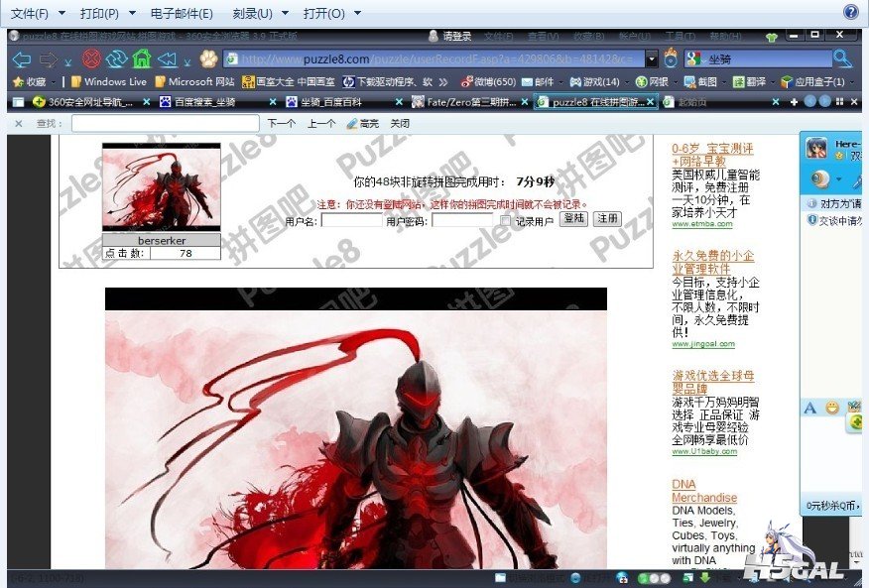The height and width of the screenshot is (588, 869).
Task: Click the 电子邮件(E) menu
Action: (182, 13)
